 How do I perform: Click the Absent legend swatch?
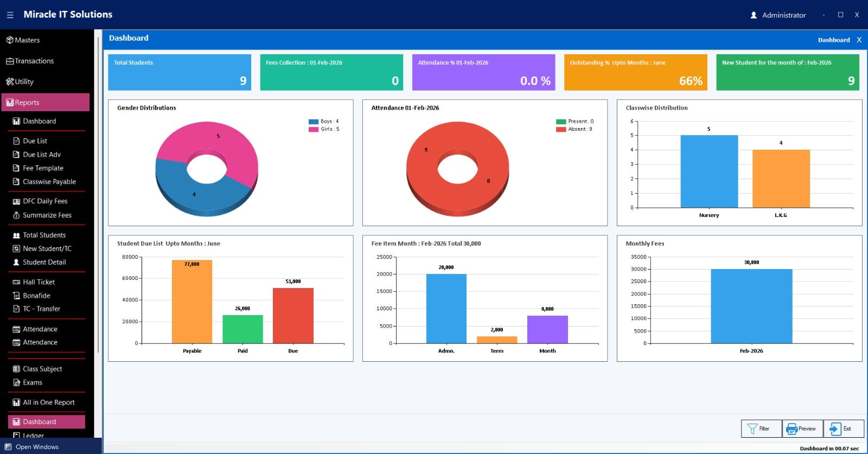tap(561, 129)
